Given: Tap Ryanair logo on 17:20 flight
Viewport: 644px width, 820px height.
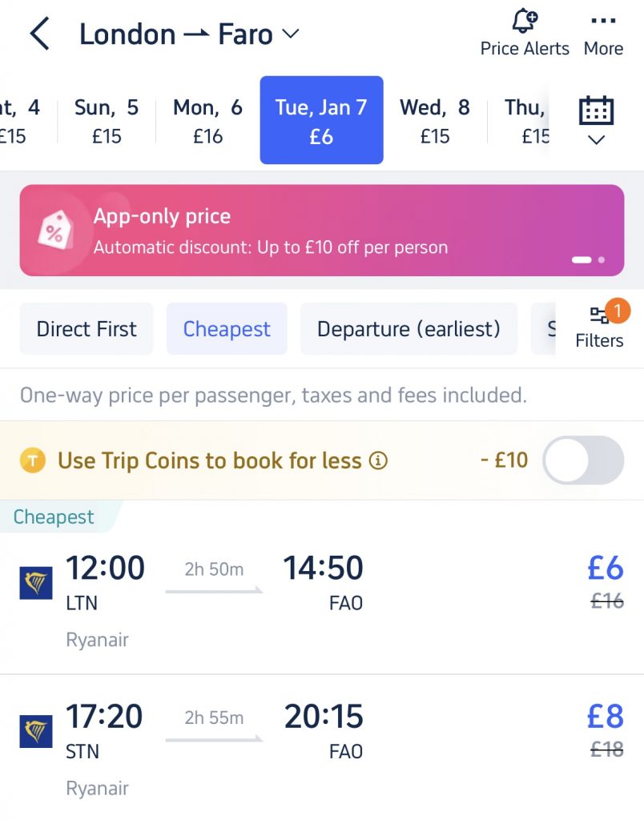Looking at the screenshot, I should [35, 731].
